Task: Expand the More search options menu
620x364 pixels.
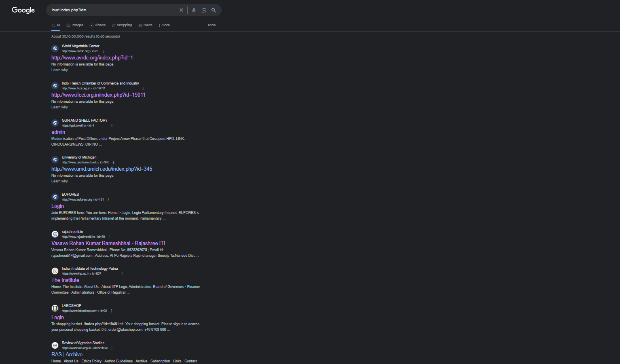Action: (164, 25)
